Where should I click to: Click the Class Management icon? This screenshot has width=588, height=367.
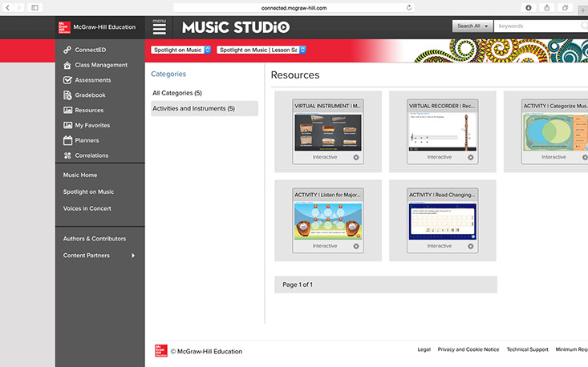tap(67, 65)
